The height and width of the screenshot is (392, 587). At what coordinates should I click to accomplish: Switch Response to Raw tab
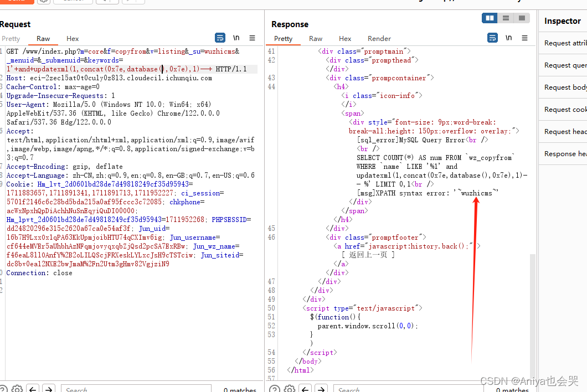click(316, 39)
